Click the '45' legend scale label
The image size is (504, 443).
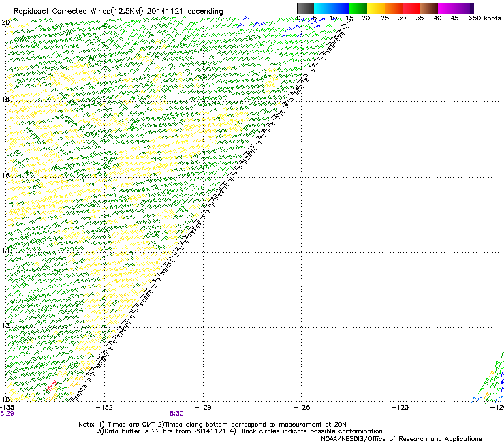(454, 18)
